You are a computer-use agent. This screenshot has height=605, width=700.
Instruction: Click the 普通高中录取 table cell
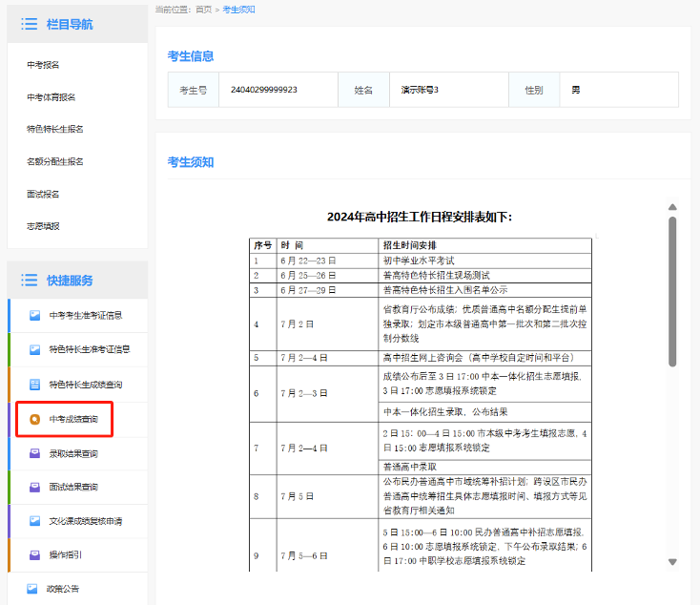(x=484, y=467)
